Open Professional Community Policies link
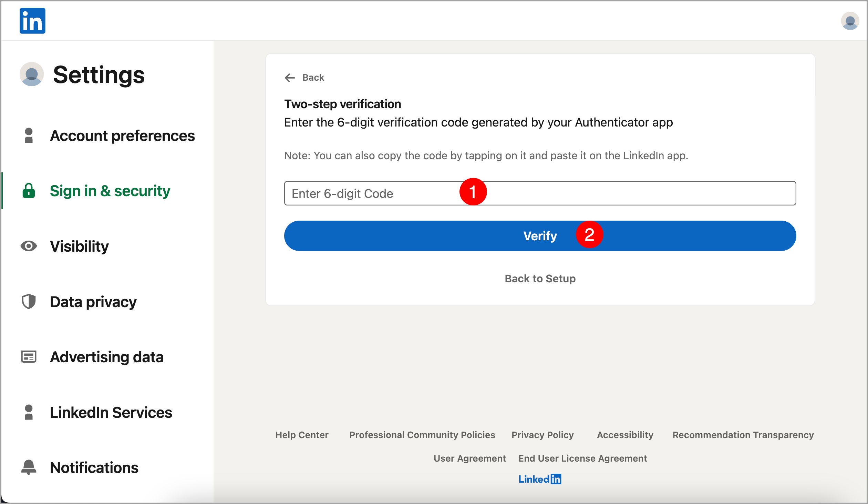 pyautogui.click(x=422, y=435)
